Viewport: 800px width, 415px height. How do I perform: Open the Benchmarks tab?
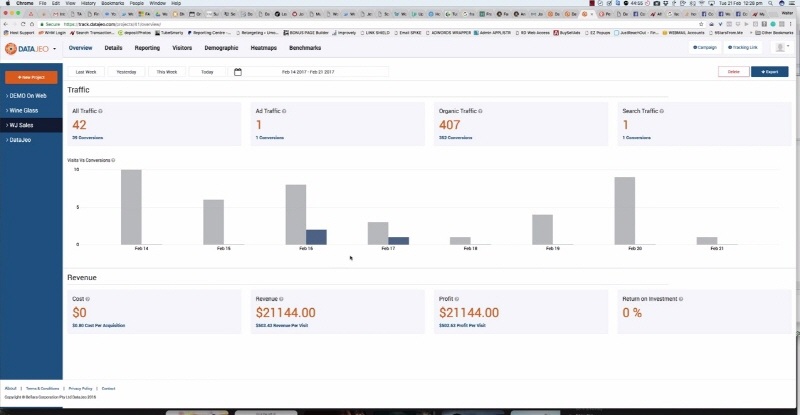tap(305, 48)
